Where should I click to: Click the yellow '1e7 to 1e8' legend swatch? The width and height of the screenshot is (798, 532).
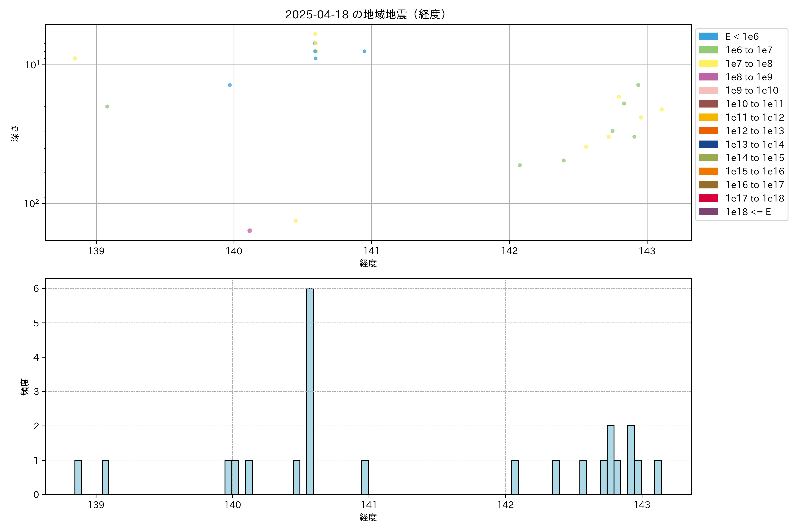click(708, 63)
